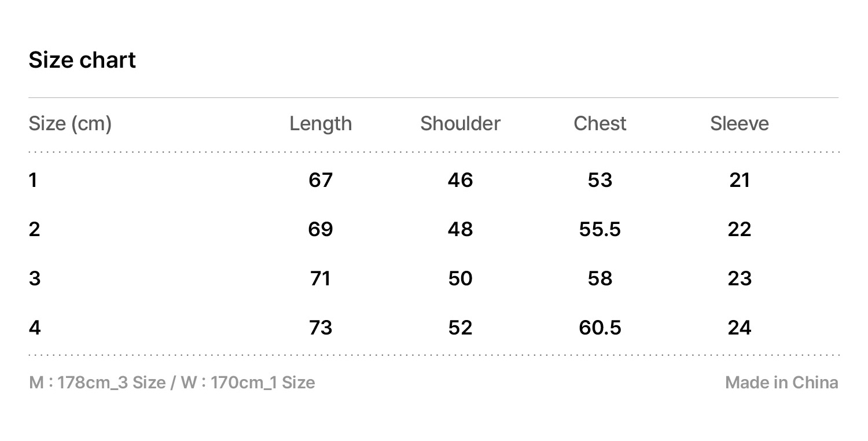Select the Sleeve column header
The height and width of the screenshot is (441, 868).
(x=740, y=123)
